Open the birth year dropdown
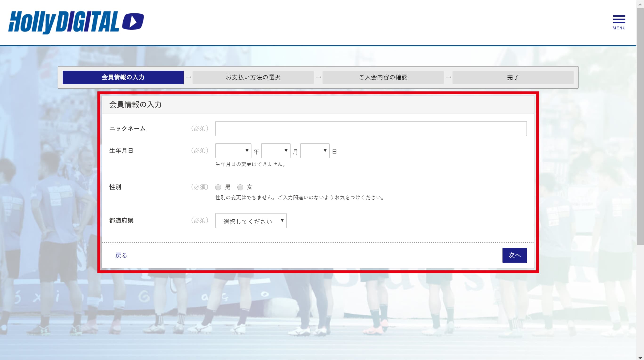The image size is (644, 360). tap(233, 150)
